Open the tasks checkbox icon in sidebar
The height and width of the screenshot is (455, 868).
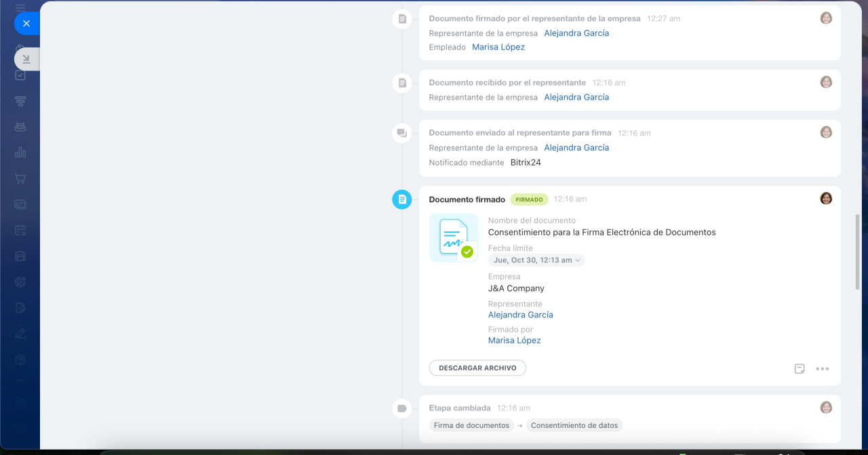click(20, 75)
